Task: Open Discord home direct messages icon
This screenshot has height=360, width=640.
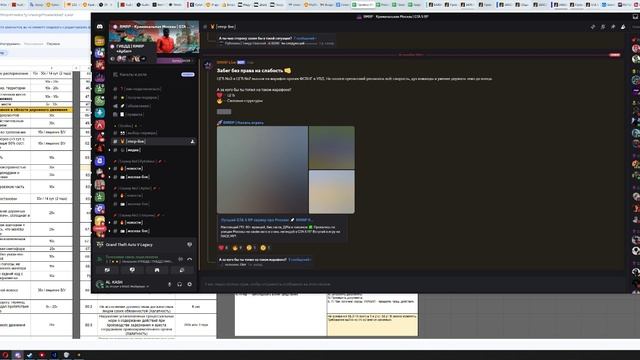Action: click(x=100, y=27)
